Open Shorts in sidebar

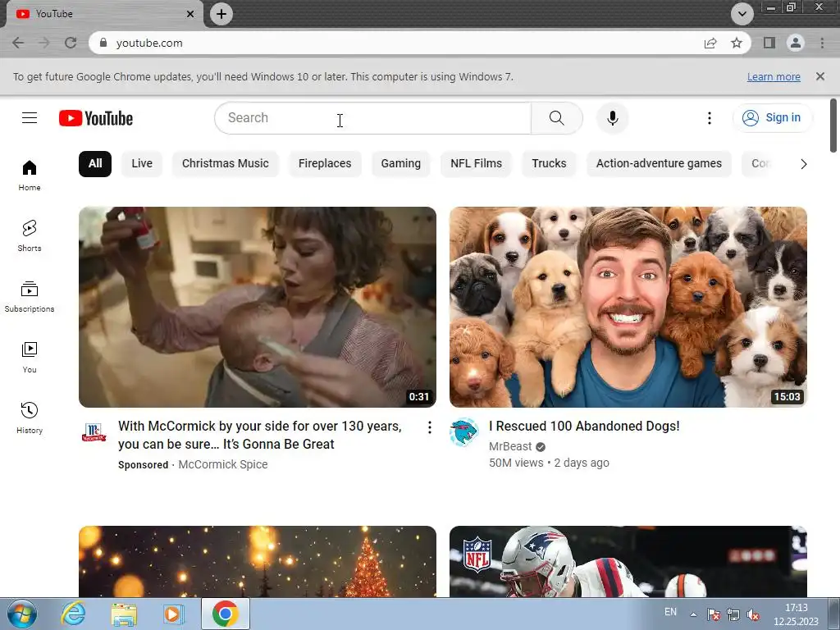click(x=30, y=236)
